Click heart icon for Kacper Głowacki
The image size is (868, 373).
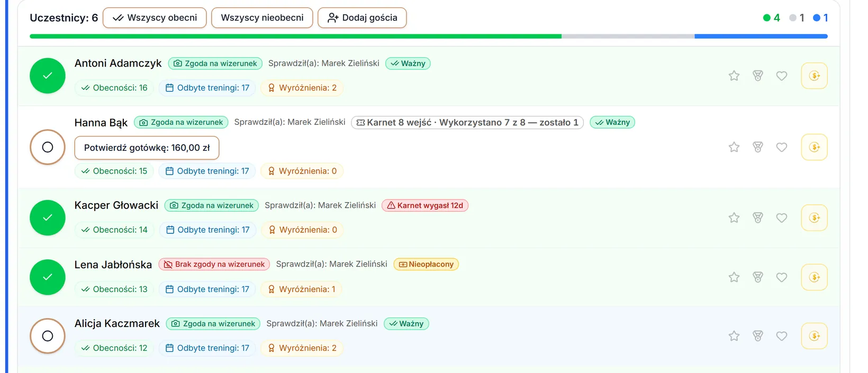tap(782, 217)
